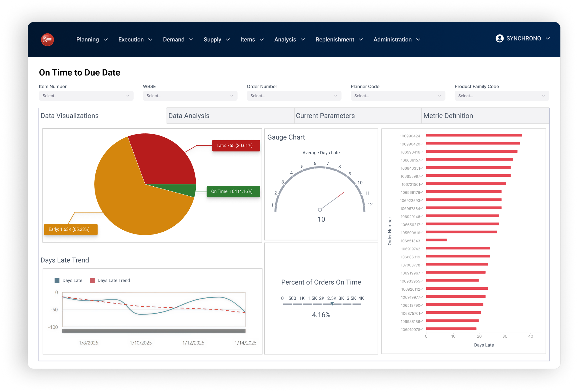Screen dimensions: 578x392
Task: Click the Days Late legend marker
Action: click(57, 280)
